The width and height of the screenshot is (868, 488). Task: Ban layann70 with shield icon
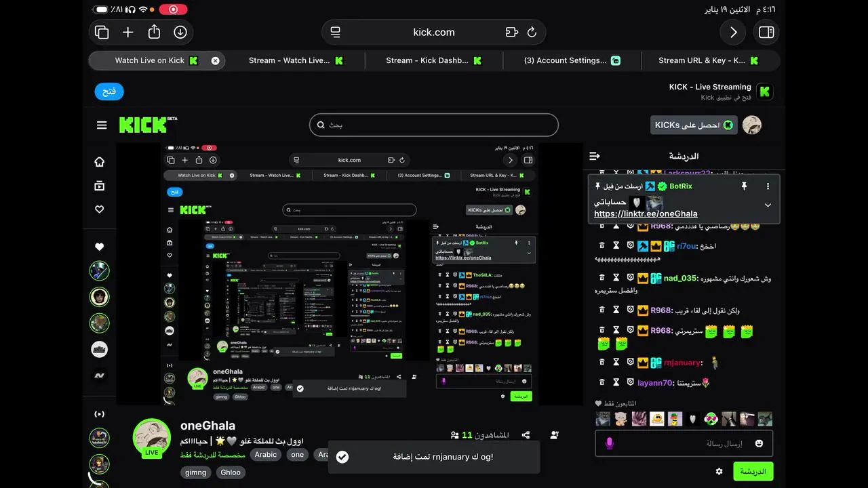[x=630, y=382]
